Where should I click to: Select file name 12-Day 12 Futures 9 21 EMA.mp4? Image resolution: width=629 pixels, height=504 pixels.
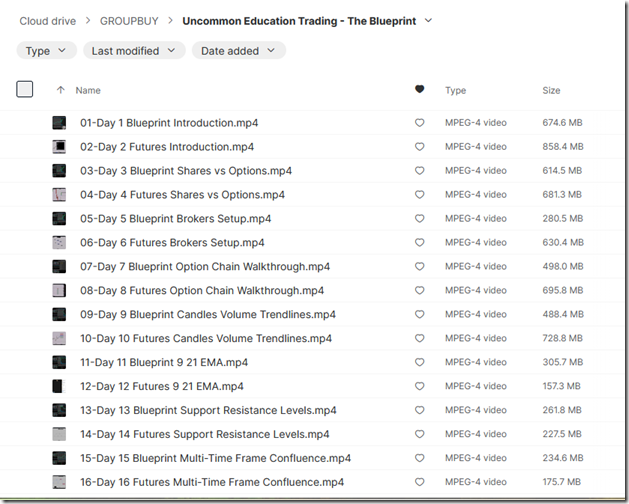coord(162,386)
